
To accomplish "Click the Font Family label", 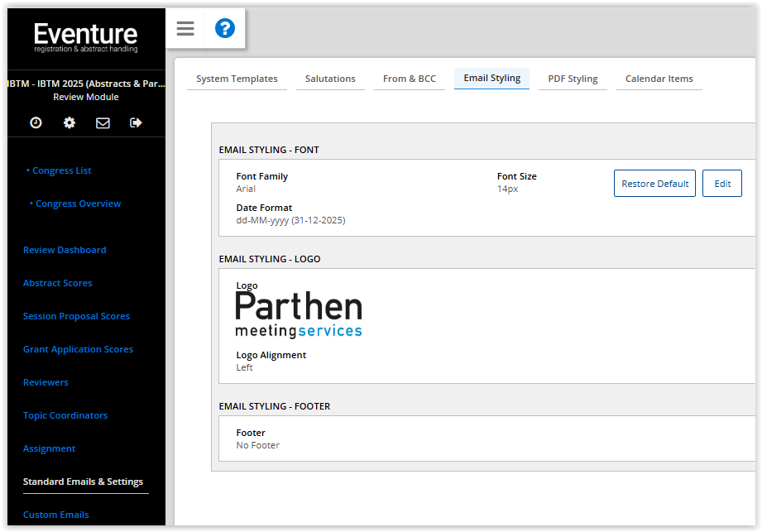I will 262,176.
